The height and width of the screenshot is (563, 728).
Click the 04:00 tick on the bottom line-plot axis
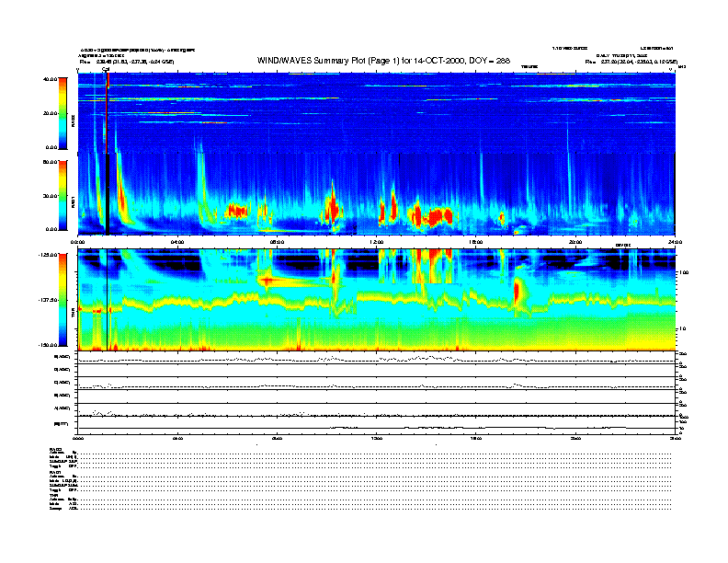point(177,438)
